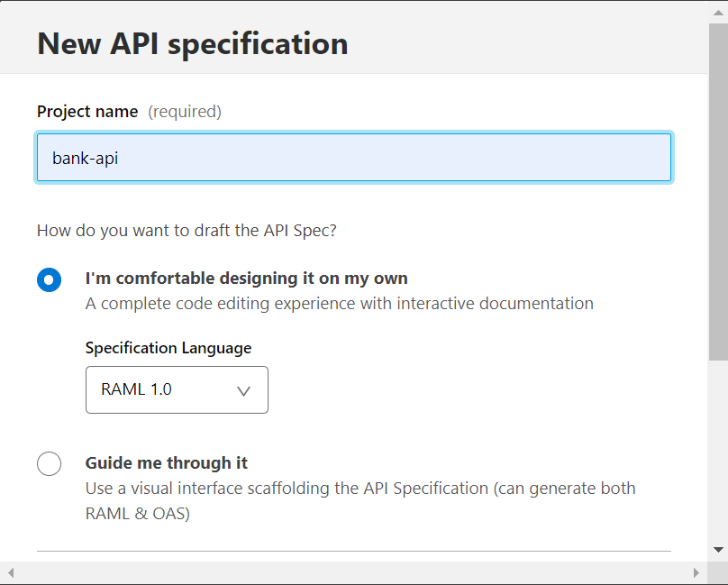728x585 pixels.
Task: Click the vertical scrollbar track below the thumb
Action: point(718,451)
